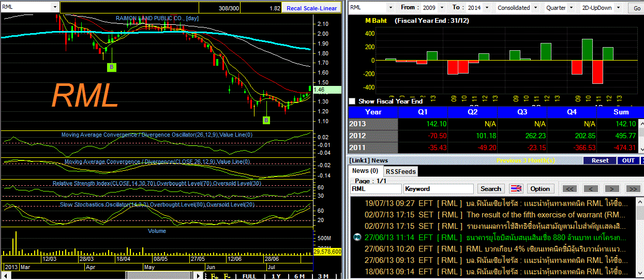Click the volume value 29,578,600
The height and width of the screenshot is (280, 644).
point(327,252)
